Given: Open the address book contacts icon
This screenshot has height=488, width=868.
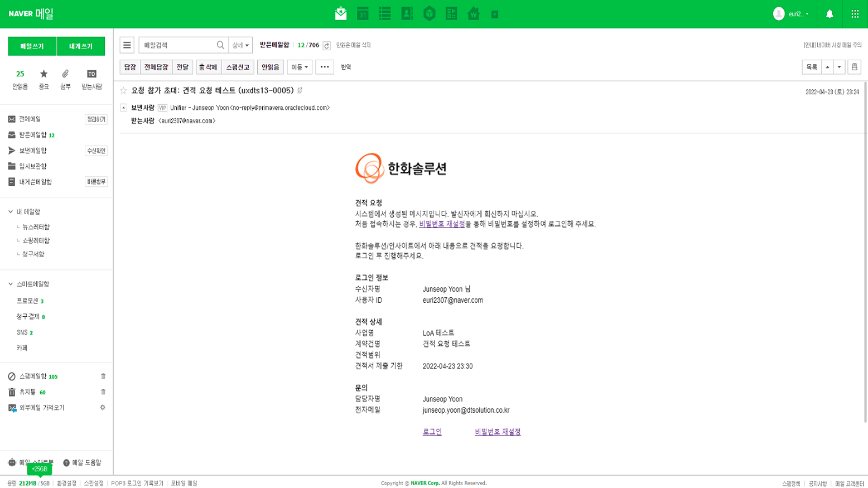Looking at the screenshot, I should pos(407,14).
